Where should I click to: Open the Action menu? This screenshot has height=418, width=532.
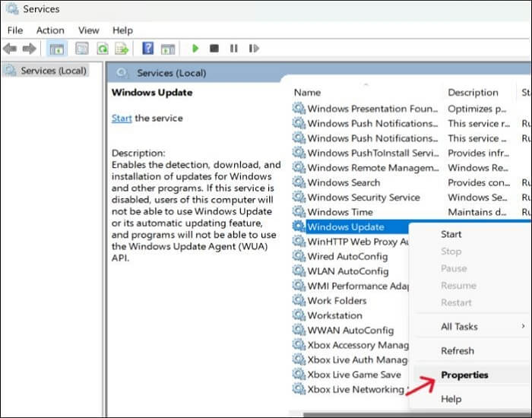(50, 30)
